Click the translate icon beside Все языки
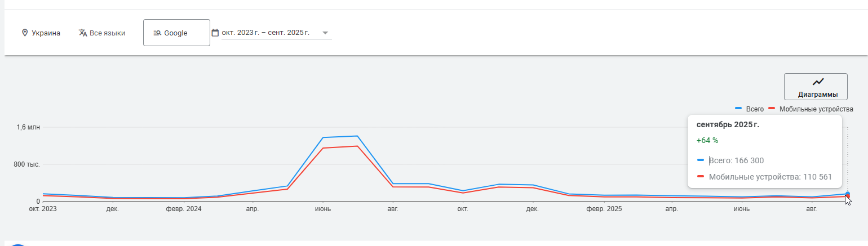The image size is (868, 246). coord(83,33)
